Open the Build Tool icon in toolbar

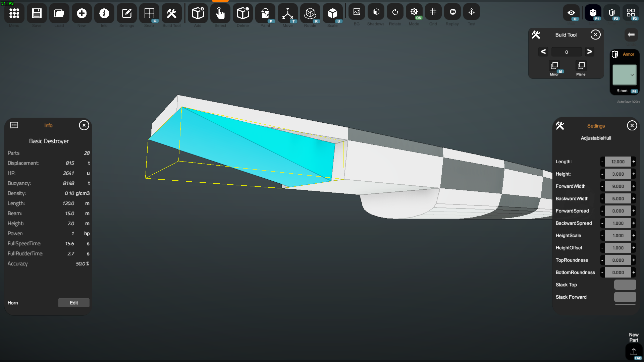(x=171, y=13)
